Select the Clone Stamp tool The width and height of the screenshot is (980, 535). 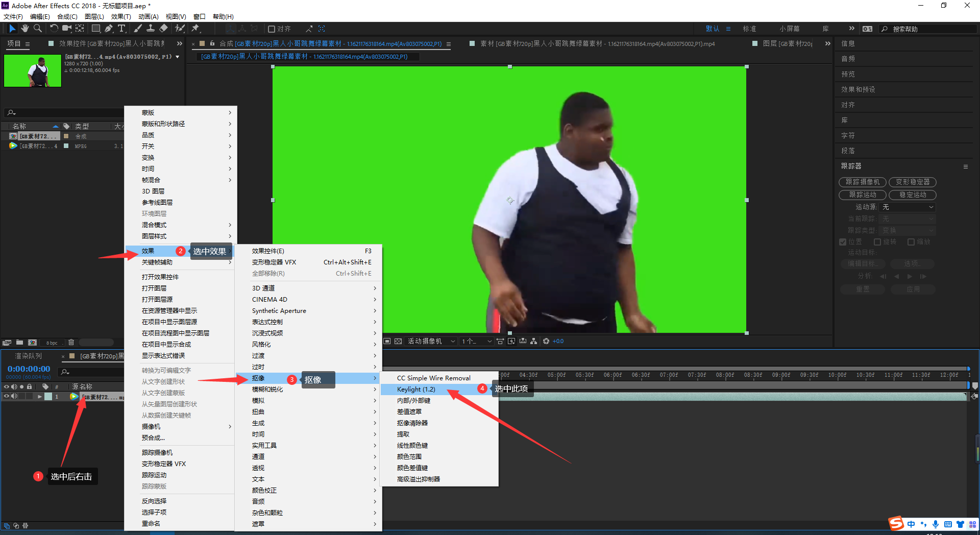click(151, 29)
